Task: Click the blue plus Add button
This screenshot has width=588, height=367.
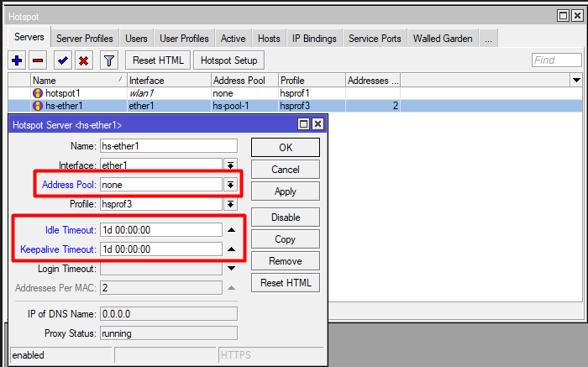Action: [x=17, y=60]
